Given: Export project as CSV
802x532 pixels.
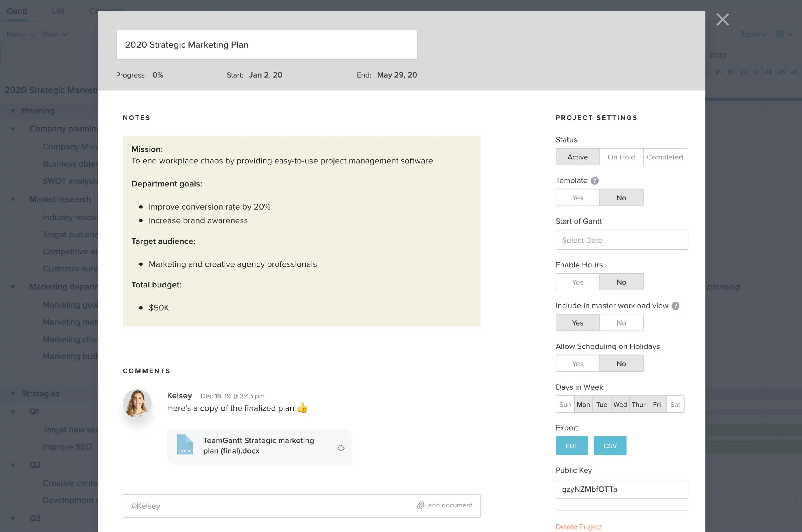Looking at the screenshot, I should coord(610,446).
